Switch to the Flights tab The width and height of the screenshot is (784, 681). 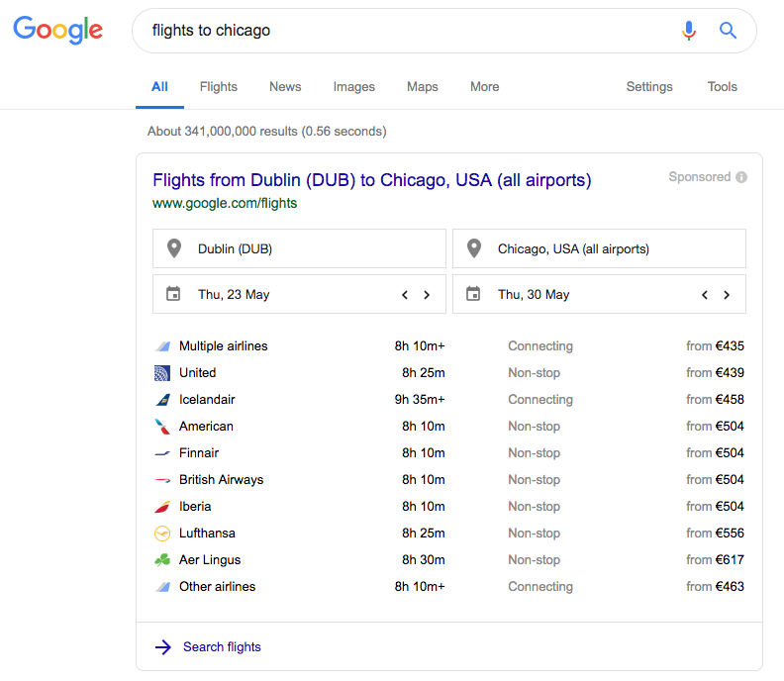[x=219, y=86]
